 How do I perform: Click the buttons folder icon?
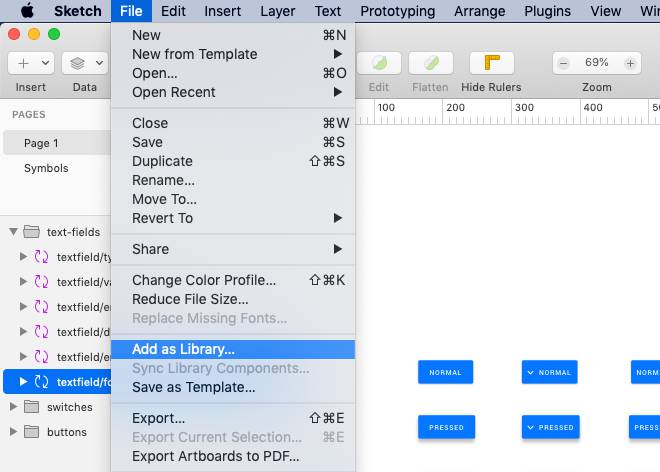[x=31, y=432]
